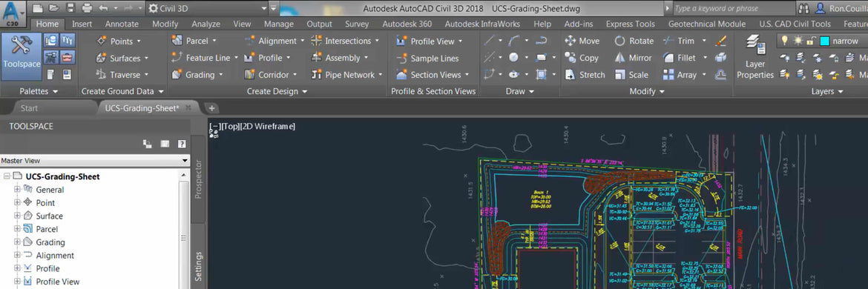Select the Array tool
The height and width of the screenshot is (289, 868).
(680, 75)
